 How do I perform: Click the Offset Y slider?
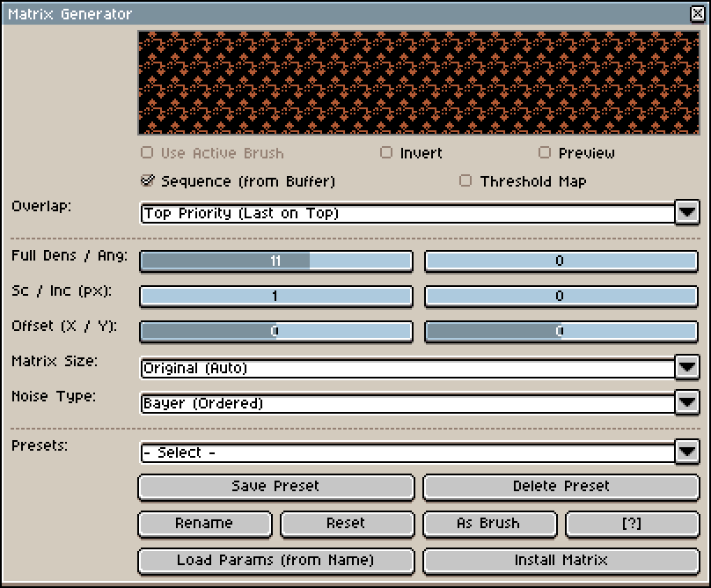coord(561,331)
